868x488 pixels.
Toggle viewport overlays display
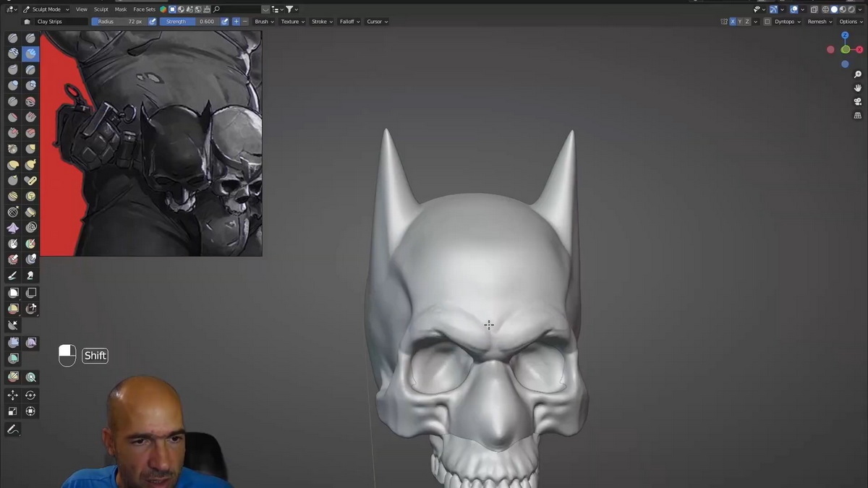point(794,9)
